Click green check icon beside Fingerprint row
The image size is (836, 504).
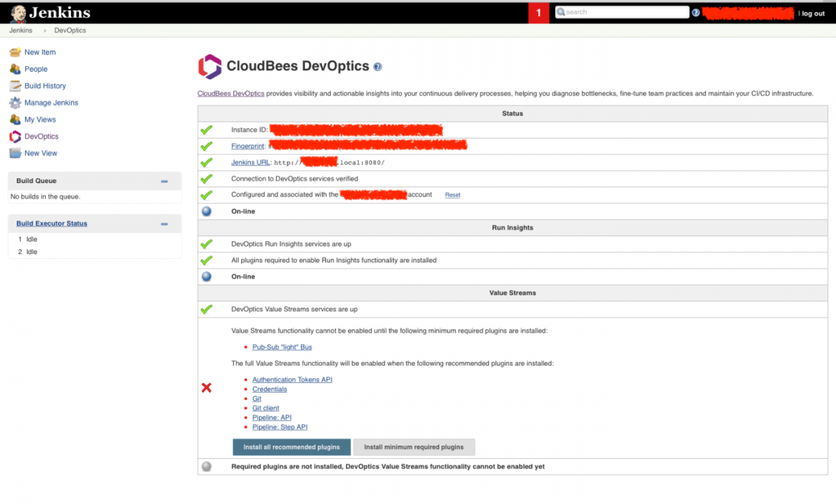pyautogui.click(x=206, y=146)
